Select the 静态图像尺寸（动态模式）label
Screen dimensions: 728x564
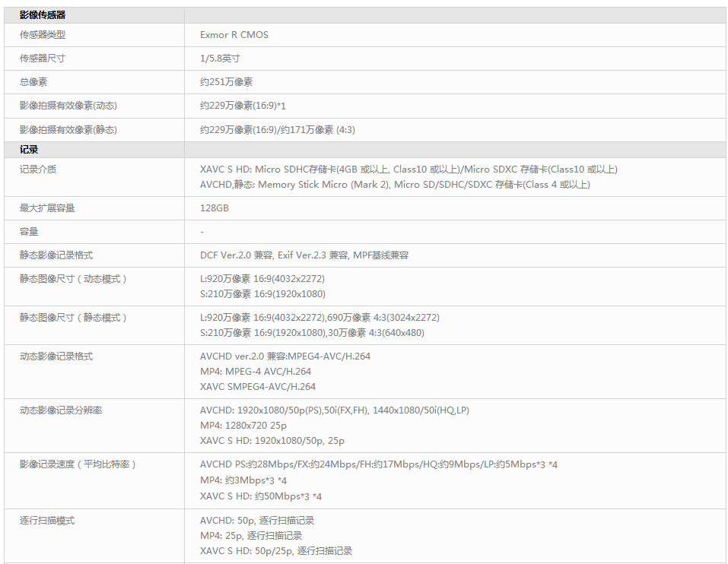(74, 279)
